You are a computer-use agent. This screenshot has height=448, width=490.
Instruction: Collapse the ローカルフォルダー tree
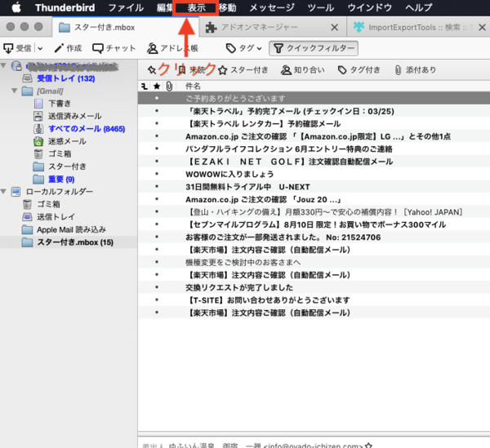(x=5, y=192)
